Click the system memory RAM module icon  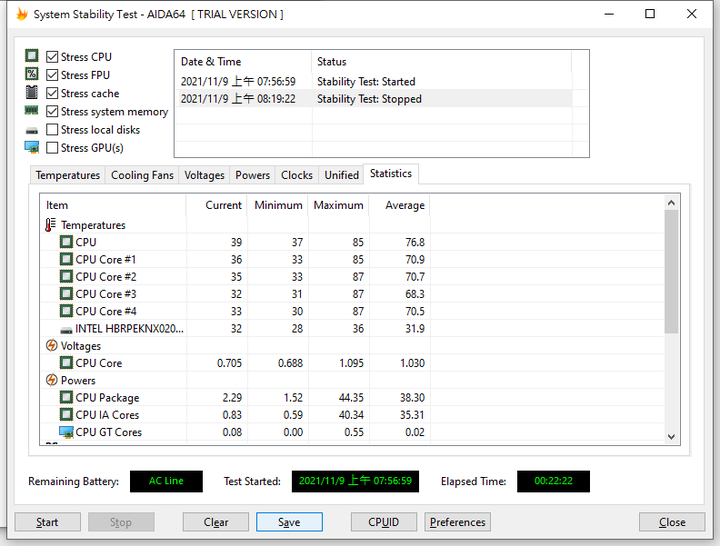32,111
